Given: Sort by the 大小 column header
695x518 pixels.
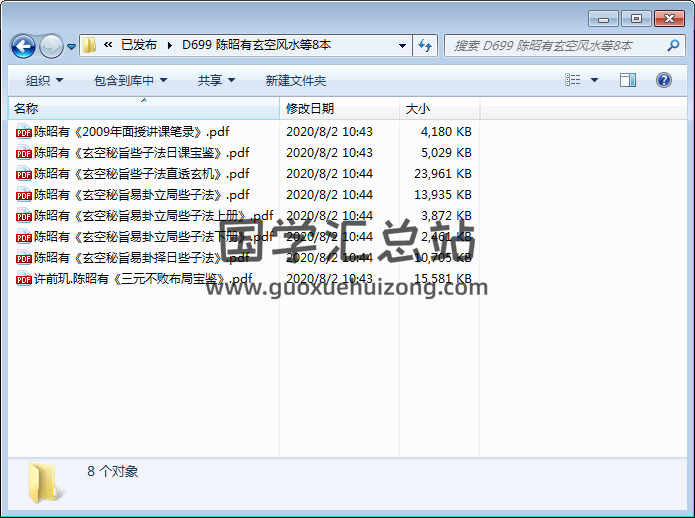Looking at the screenshot, I should pyautogui.click(x=439, y=109).
